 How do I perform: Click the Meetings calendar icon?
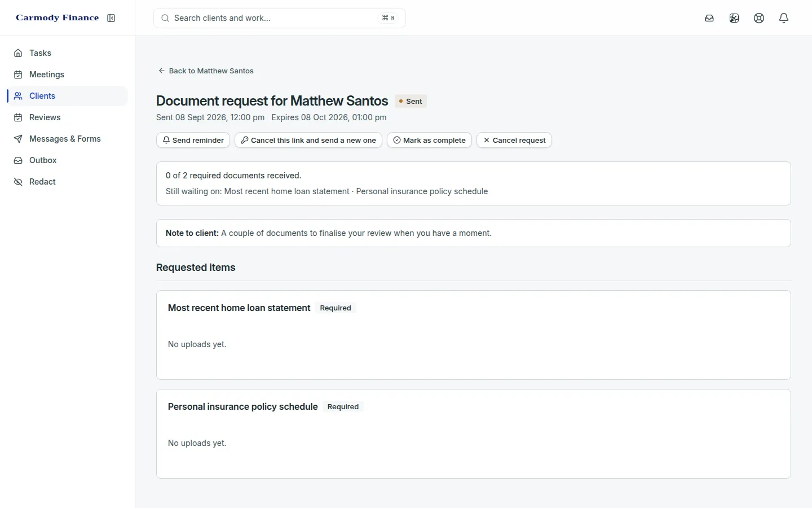click(18, 75)
